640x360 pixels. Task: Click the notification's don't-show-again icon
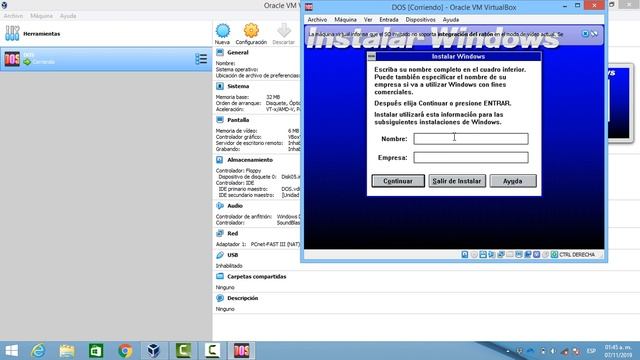pos(594,34)
